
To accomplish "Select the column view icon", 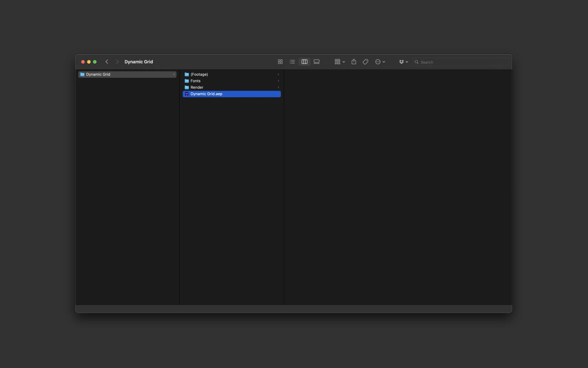I will [304, 62].
